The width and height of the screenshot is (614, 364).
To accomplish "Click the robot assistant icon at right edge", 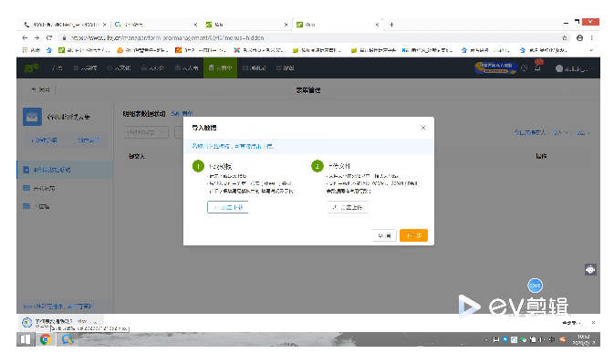I will click(590, 270).
